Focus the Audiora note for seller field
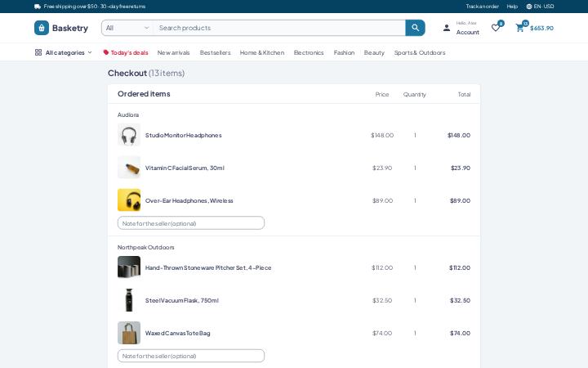Viewport: 588px width, 368px height. (x=191, y=223)
